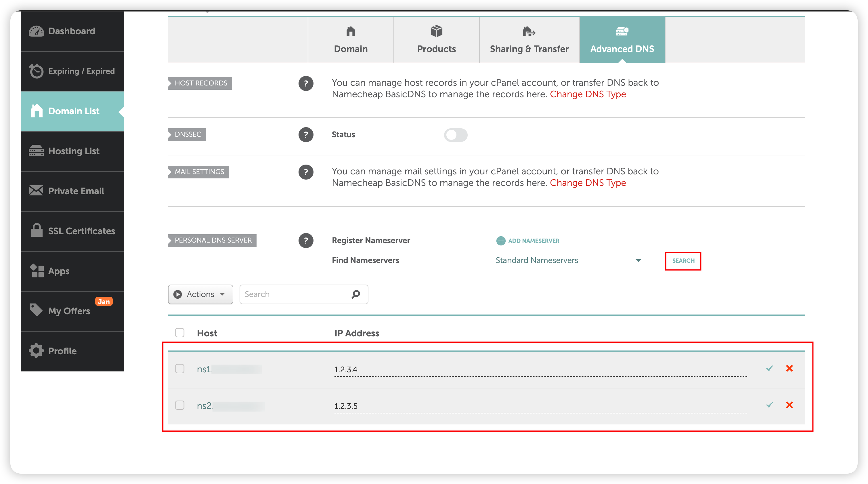Image resolution: width=868 pixels, height=484 pixels.
Task: Delete ns2 nameserver with red X
Action: click(789, 405)
